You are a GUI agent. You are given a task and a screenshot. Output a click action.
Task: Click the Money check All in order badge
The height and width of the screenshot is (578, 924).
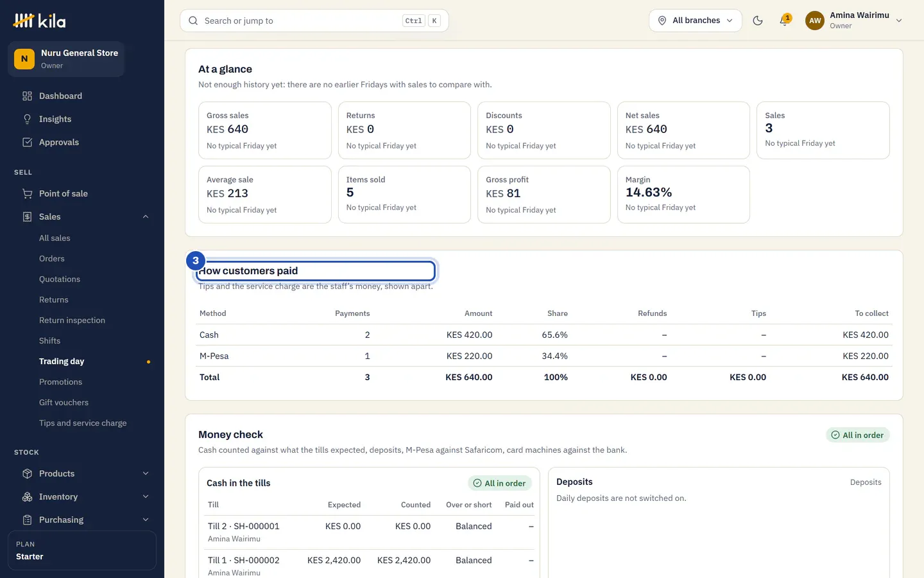coord(857,435)
